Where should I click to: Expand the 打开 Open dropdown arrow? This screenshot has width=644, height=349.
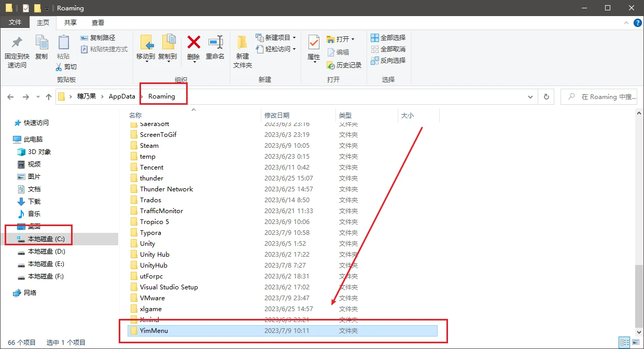click(352, 38)
